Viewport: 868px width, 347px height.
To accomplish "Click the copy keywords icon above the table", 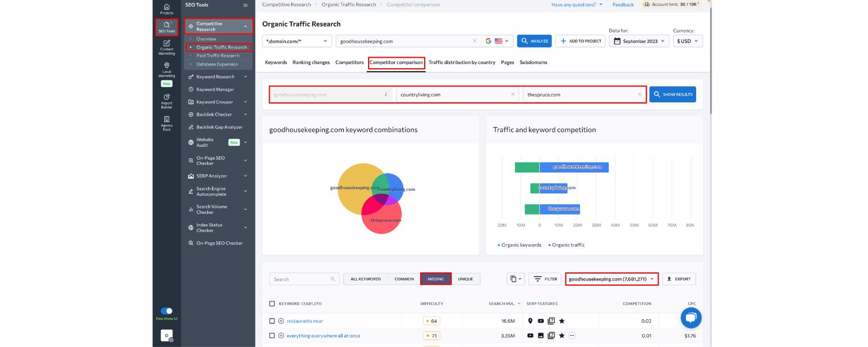I will pyautogui.click(x=514, y=279).
